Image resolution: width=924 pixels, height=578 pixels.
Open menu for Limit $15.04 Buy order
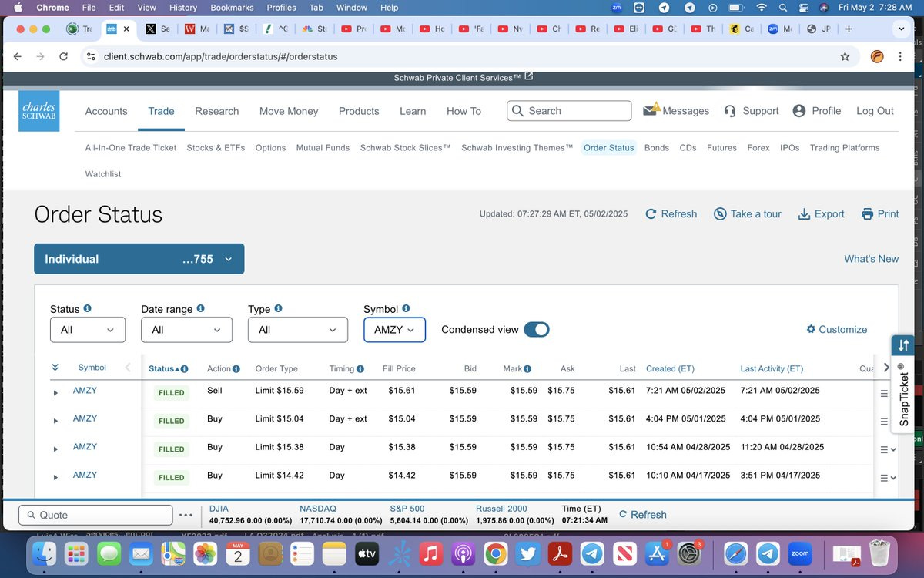(x=884, y=422)
